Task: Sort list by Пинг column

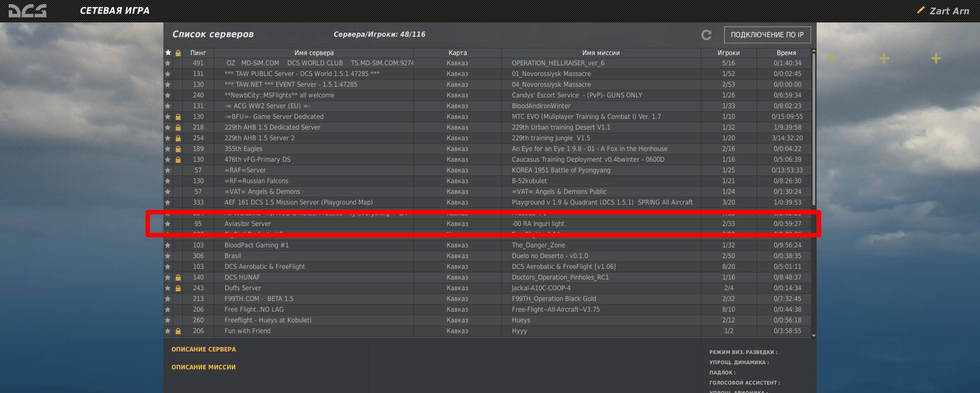Action: pyautogui.click(x=198, y=53)
